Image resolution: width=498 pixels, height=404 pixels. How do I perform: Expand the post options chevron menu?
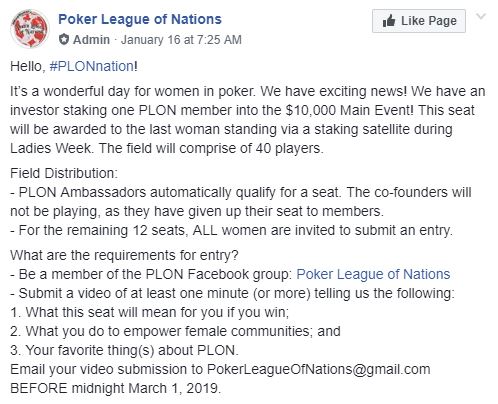[x=481, y=16]
